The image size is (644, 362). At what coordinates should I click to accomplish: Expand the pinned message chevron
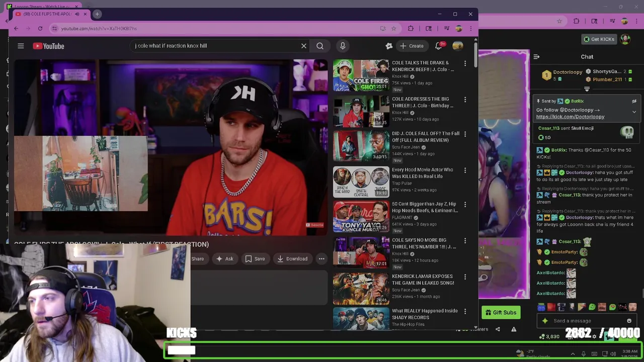pyautogui.click(x=634, y=112)
